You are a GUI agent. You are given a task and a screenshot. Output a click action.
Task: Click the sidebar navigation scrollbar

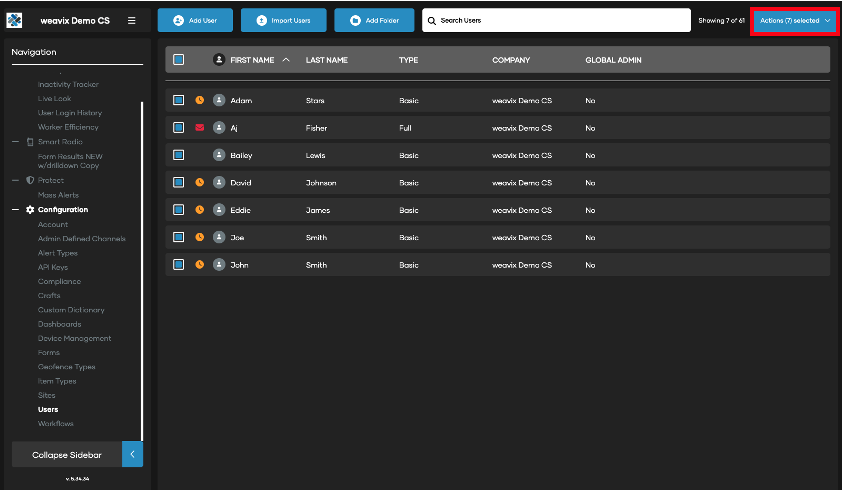(x=142, y=270)
